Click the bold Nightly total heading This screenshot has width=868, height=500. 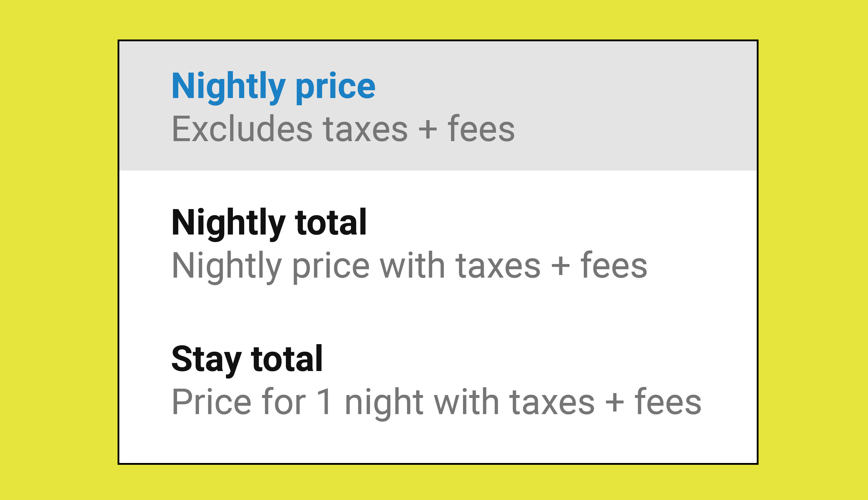click(x=269, y=223)
